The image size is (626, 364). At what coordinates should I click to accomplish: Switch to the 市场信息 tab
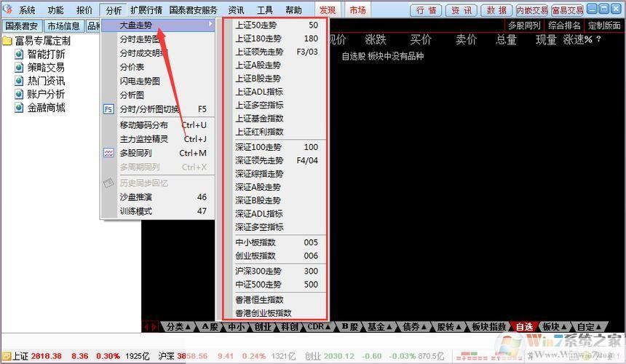pyautogui.click(x=64, y=26)
